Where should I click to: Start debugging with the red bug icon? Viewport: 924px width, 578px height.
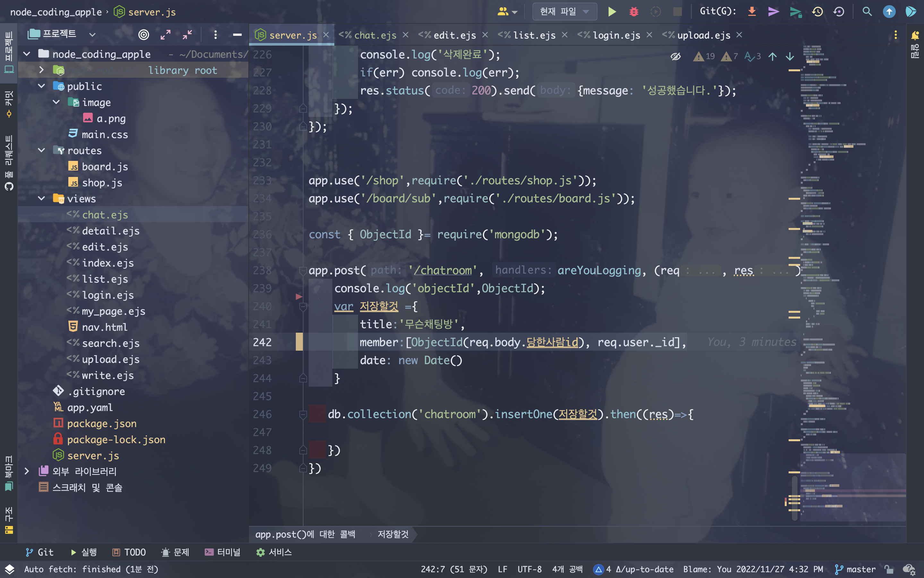[x=634, y=12]
